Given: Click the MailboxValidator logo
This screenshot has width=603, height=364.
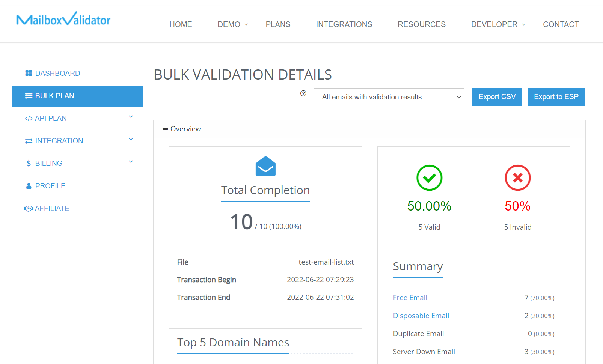Looking at the screenshot, I should point(63,19).
